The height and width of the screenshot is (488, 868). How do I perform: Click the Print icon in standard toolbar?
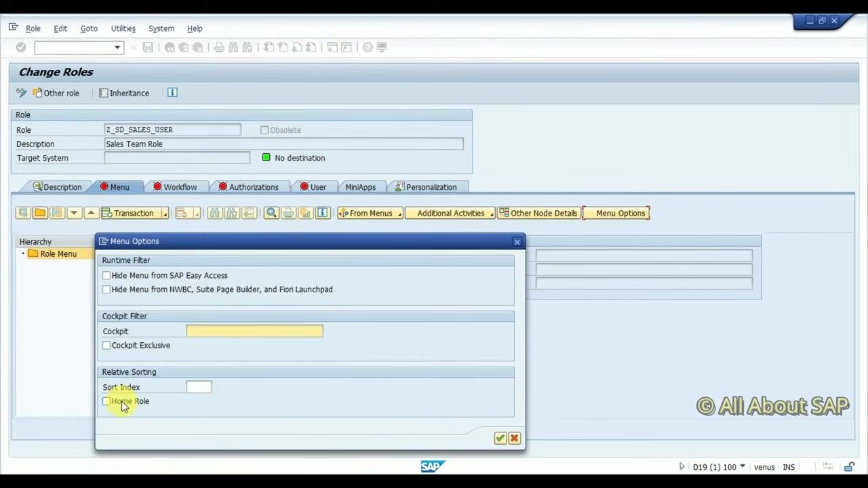click(219, 47)
